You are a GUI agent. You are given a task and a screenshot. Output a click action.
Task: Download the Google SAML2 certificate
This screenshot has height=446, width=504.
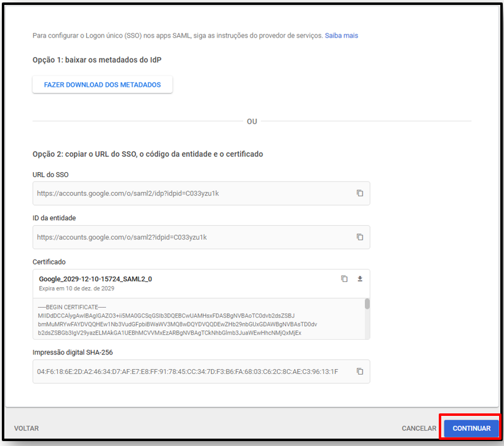[x=360, y=279]
